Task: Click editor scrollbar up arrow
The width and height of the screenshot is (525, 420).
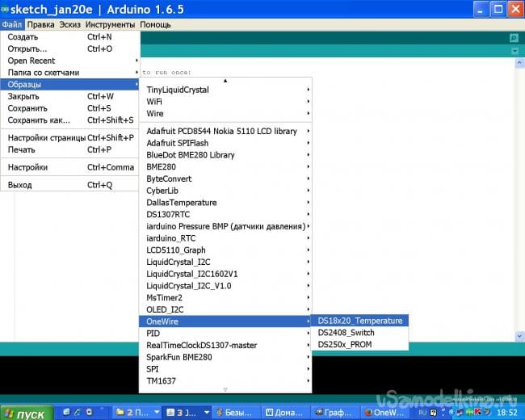Action: pos(519,61)
